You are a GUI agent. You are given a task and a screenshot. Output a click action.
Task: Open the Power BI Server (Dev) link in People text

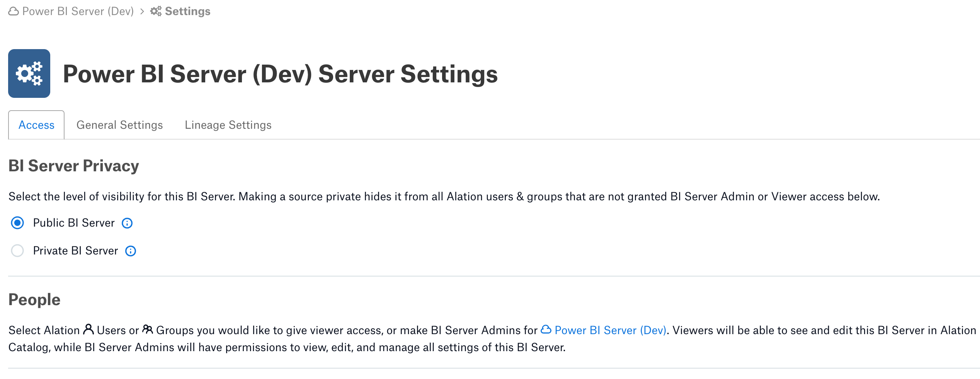[610, 330]
